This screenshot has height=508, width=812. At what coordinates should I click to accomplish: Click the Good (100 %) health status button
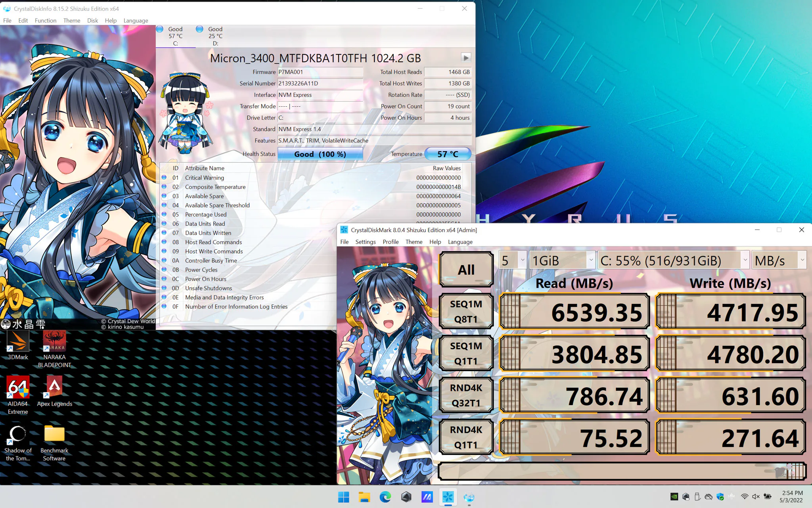coord(320,154)
